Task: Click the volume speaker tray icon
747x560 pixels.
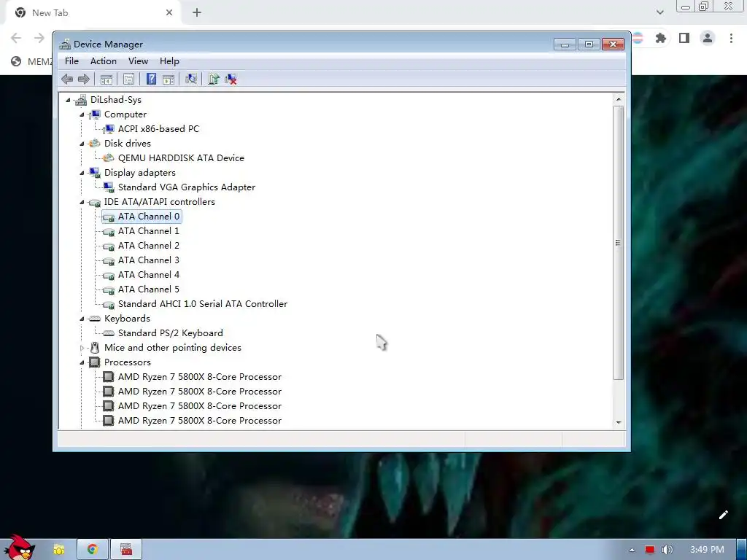Action: (667, 550)
